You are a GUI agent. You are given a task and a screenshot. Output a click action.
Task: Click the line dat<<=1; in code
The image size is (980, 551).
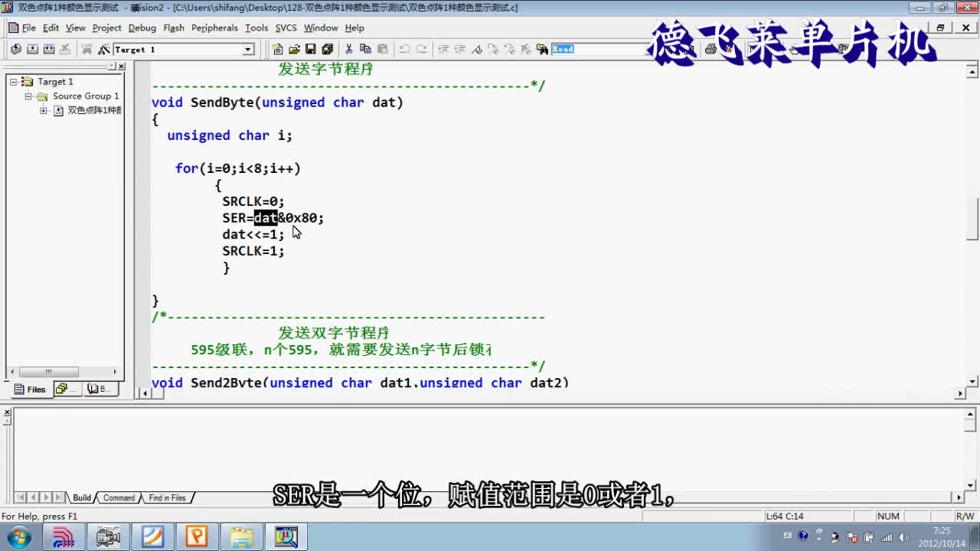253,234
